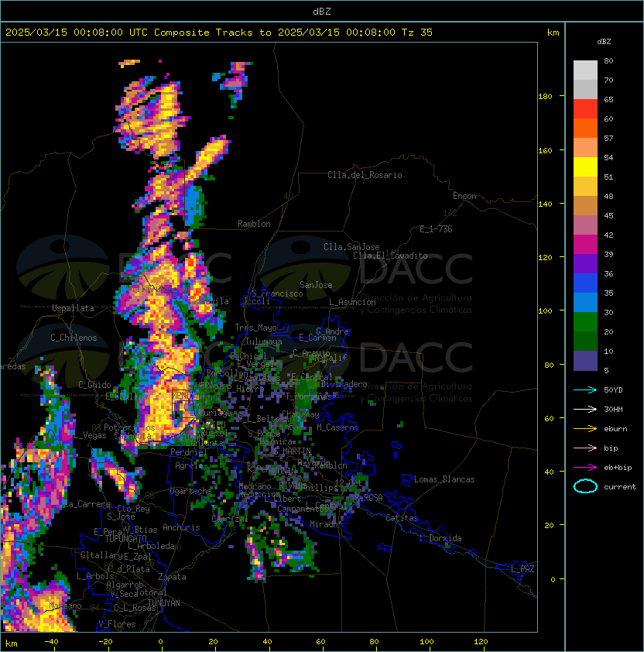Click the 'C_Chilenos' map label
The width and height of the screenshot is (644, 652).
coord(74,338)
